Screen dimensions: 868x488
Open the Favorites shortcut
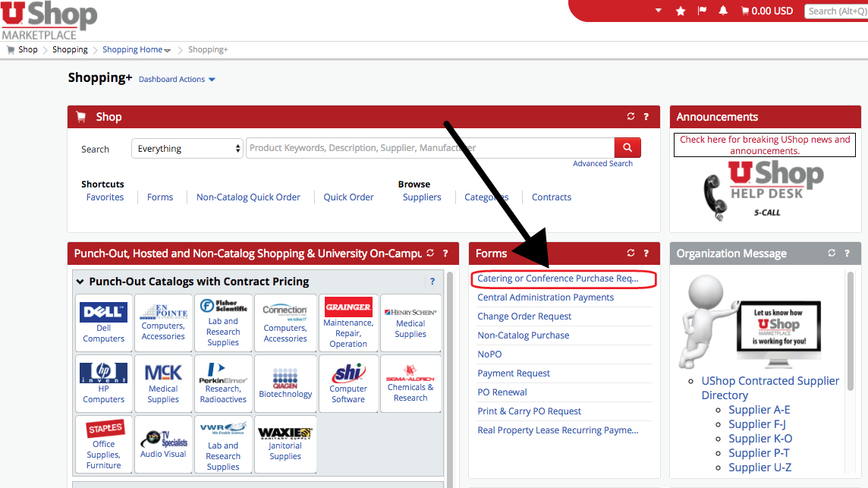[105, 197]
